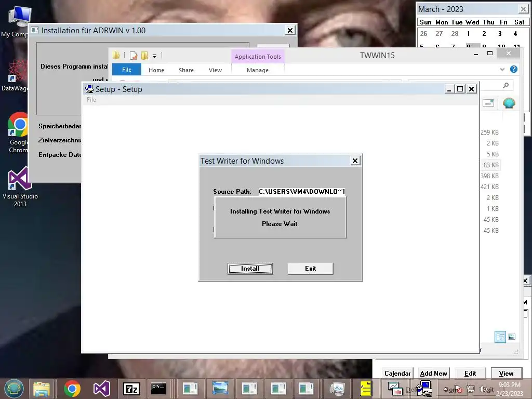
Task: Click the teal shell icon in Explorer
Action: point(509,102)
